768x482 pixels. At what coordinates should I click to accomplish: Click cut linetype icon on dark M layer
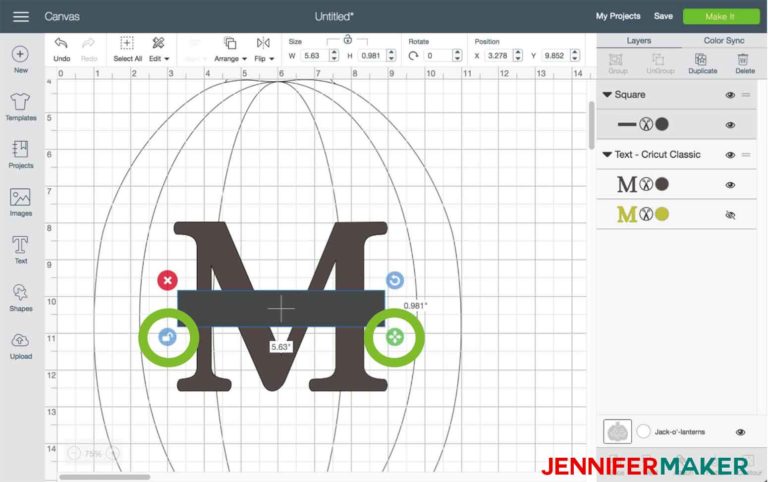click(646, 184)
